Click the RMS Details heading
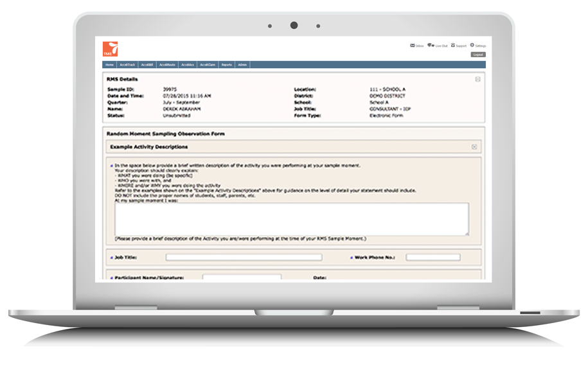The image size is (588, 379). pos(122,79)
